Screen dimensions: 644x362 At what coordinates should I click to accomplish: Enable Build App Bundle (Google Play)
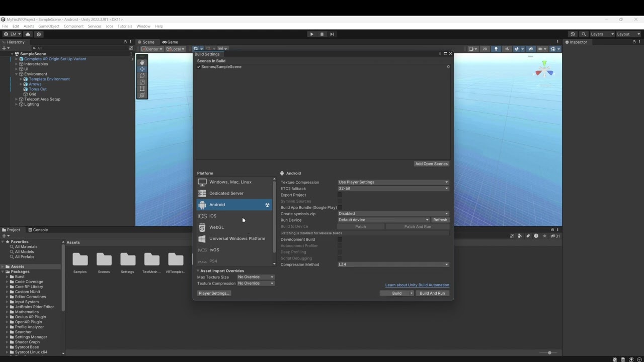[x=340, y=208]
